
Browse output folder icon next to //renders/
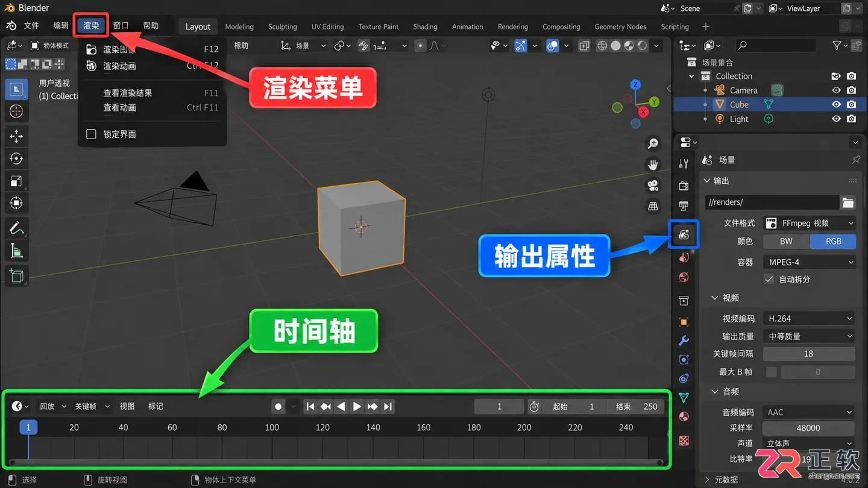[x=848, y=202]
